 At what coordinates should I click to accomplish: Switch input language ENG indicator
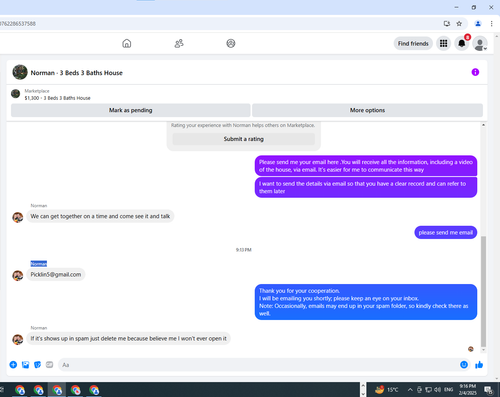point(449,389)
